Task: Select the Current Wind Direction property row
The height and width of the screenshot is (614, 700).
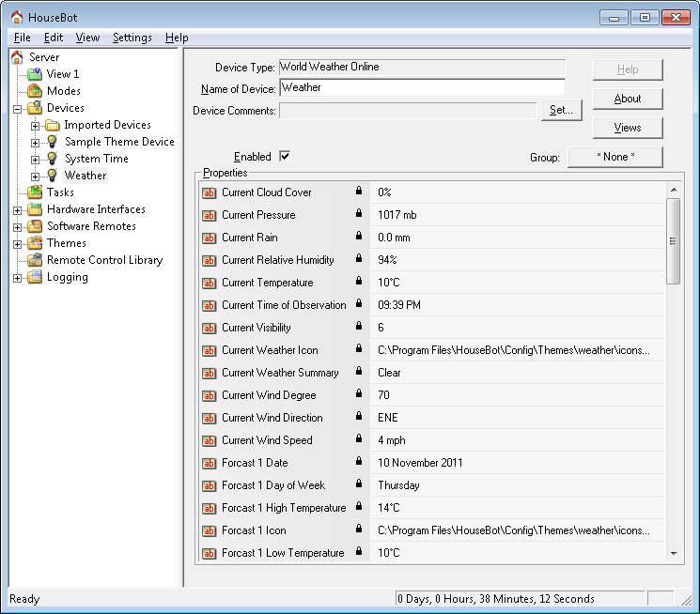Action: pyautogui.click(x=432, y=418)
